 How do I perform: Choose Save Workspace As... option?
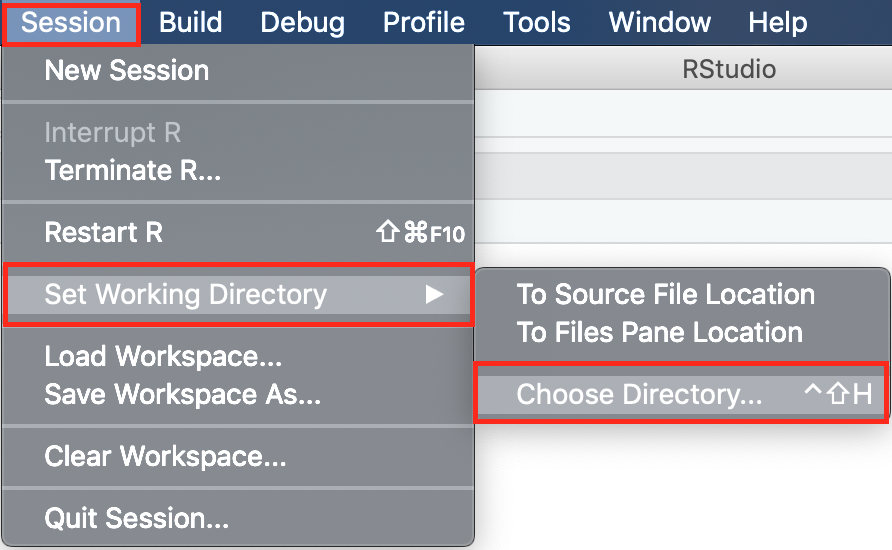point(182,395)
